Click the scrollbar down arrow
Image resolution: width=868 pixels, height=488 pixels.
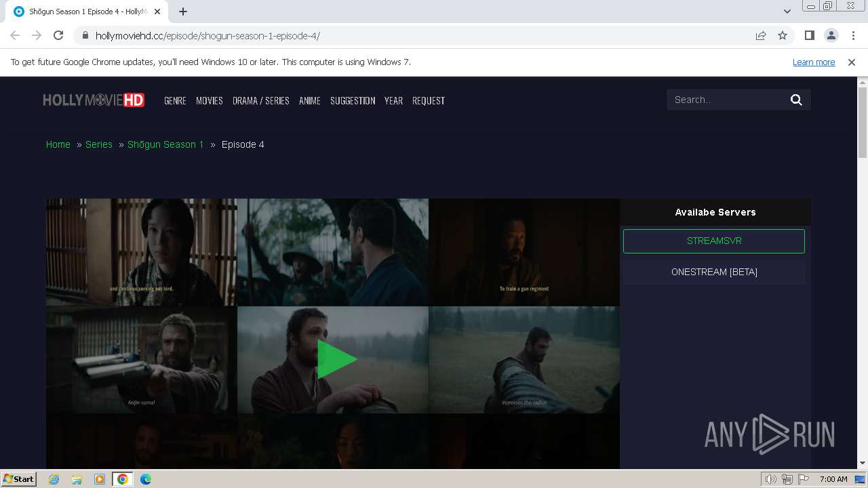coord(863,464)
